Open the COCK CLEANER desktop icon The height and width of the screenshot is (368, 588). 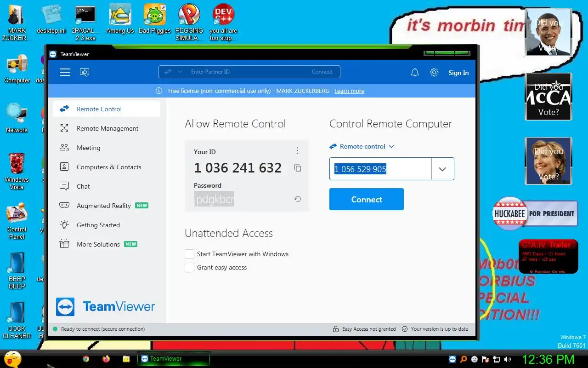17,321
